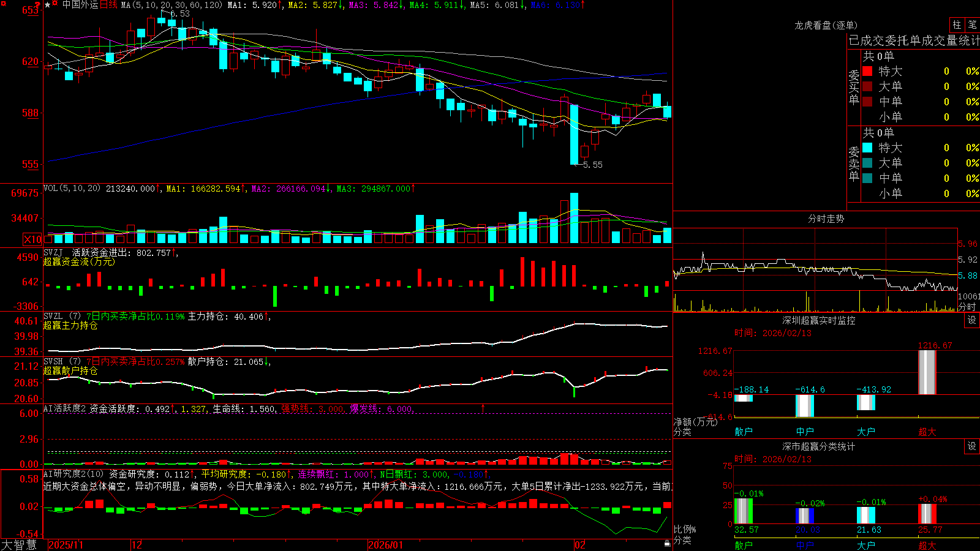Select the 2026/01 timeline marker
Viewport: 980px width, 551px height.
[x=386, y=545]
